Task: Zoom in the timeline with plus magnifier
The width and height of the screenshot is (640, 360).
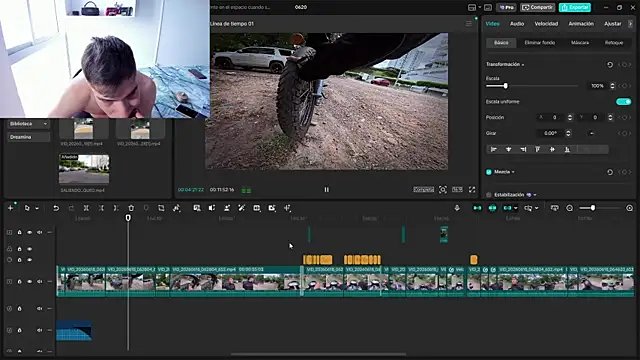Action: [629, 208]
